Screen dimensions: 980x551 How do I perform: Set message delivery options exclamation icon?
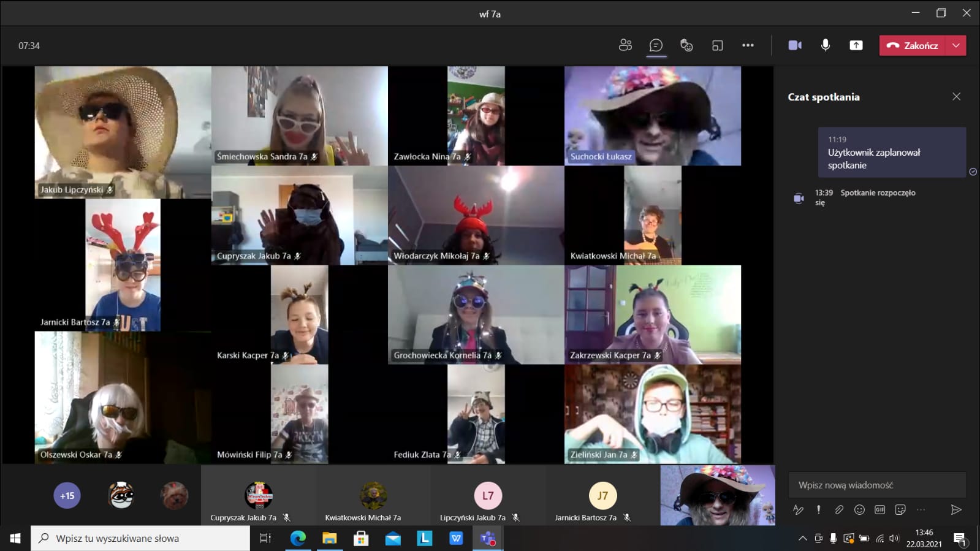click(x=818, y=510)
